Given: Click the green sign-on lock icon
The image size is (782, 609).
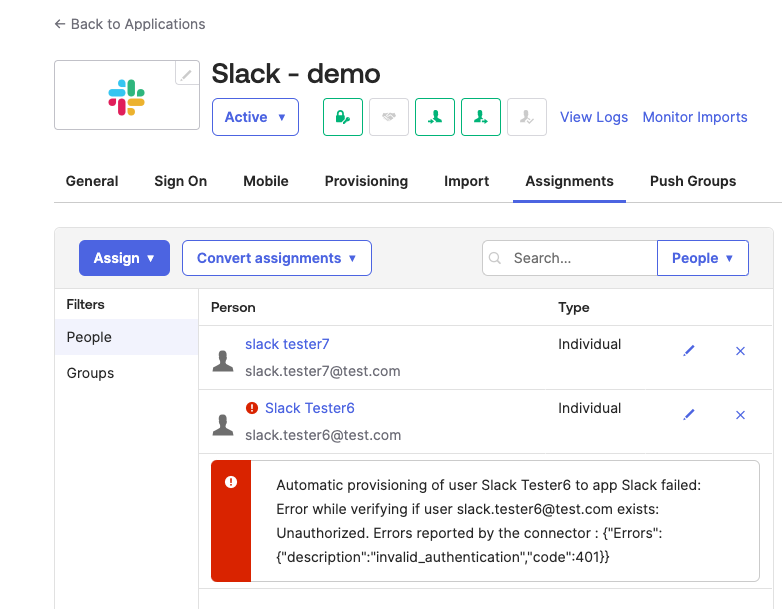Looking at the screenshot, I should 343,117.
